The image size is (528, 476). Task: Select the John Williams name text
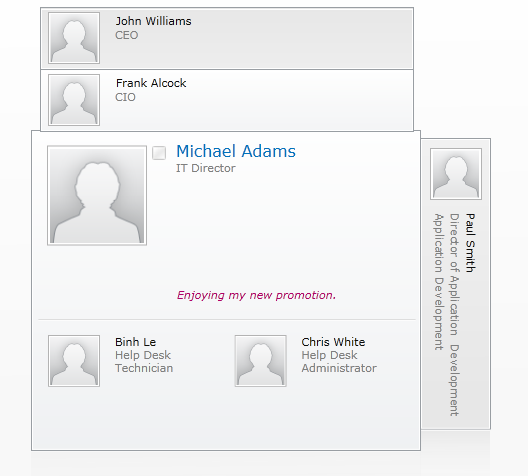point(154,21)
